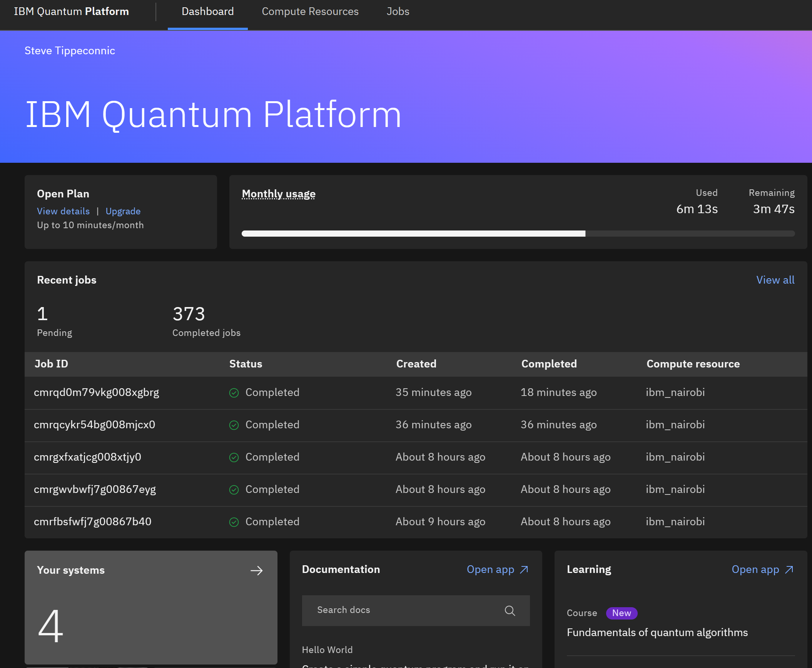Click the Upgrade plan link
The height and width of the screenshot is (668, 812).
pos(123,211)
